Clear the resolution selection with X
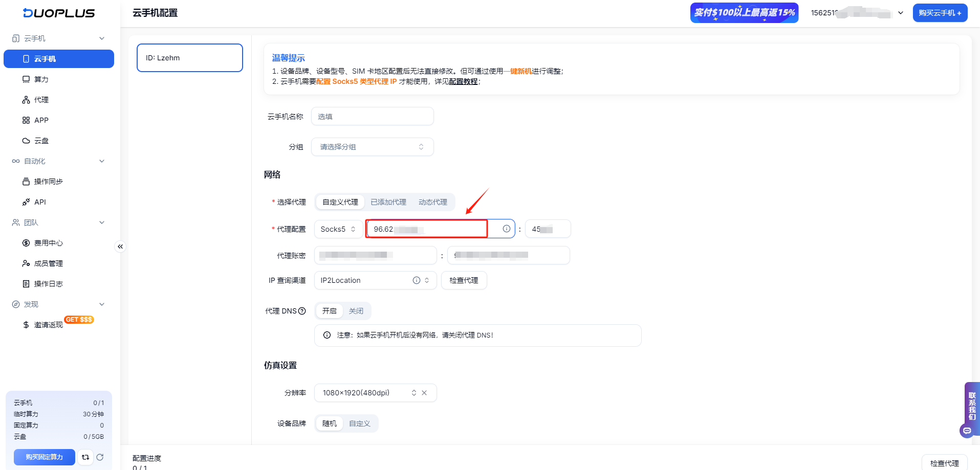 [424, 393]
